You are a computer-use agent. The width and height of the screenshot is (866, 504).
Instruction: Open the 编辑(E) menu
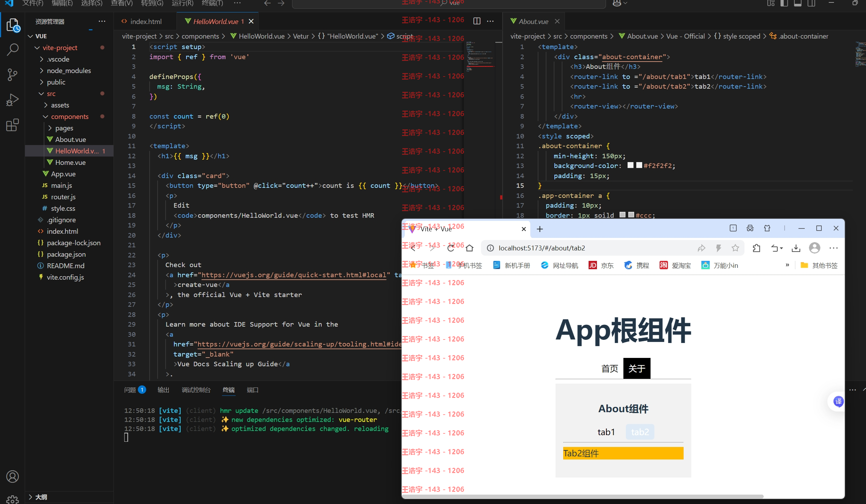[62, 3]
